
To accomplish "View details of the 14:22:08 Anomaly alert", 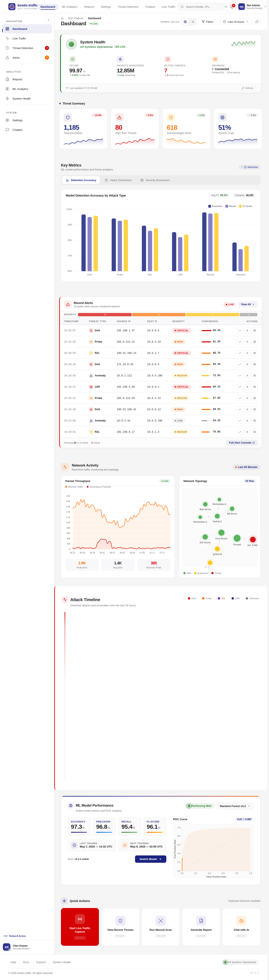I will pyautogui.click(x=255, y=421).
